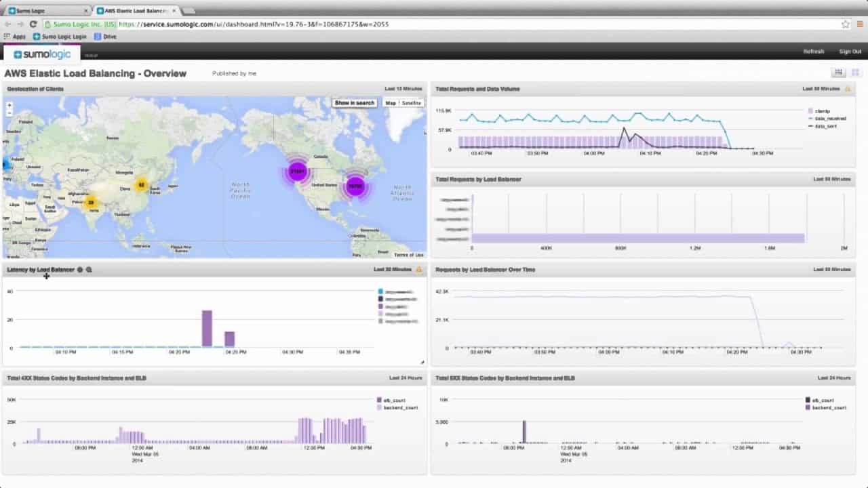The width and height of the screenshot is (868, 488).
Task: Click the spike bar in the 5XX chart
Action: (524, 432)
